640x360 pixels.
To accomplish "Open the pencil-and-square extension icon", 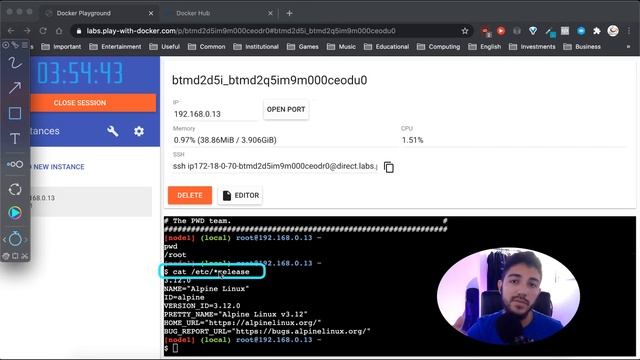I will click(550, 31).
